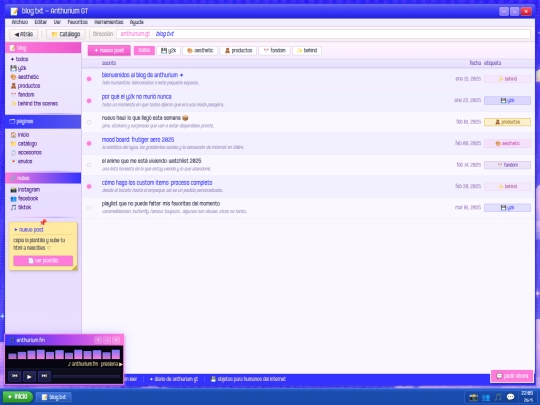The height and width of the screenshot is (405, 540).
Task: Click productos tag on nuevo haul row
Action: 507,122
